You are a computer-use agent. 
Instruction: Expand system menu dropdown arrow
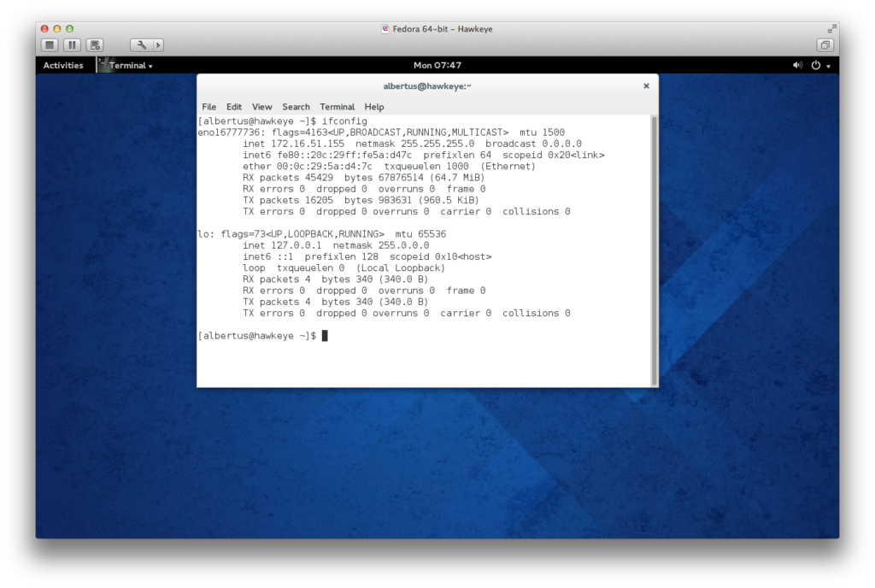coord(828,67)
